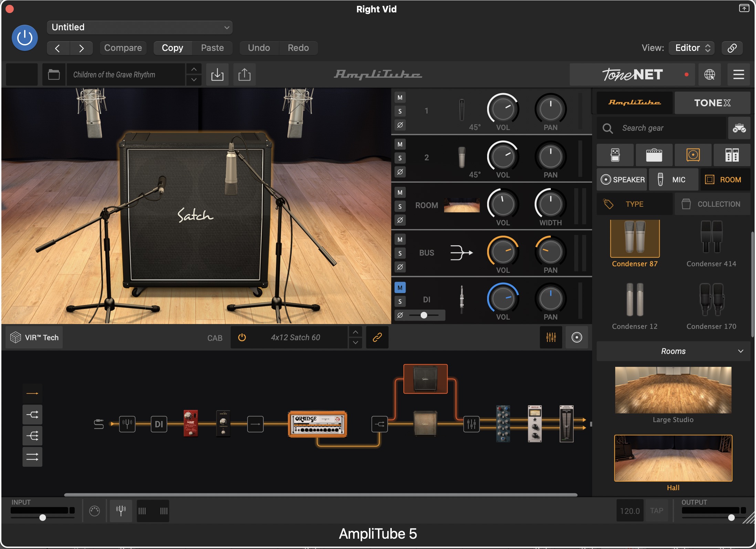Open the View Editor selector
Viewport: 756px width, 549px height.
pos(692,48)
